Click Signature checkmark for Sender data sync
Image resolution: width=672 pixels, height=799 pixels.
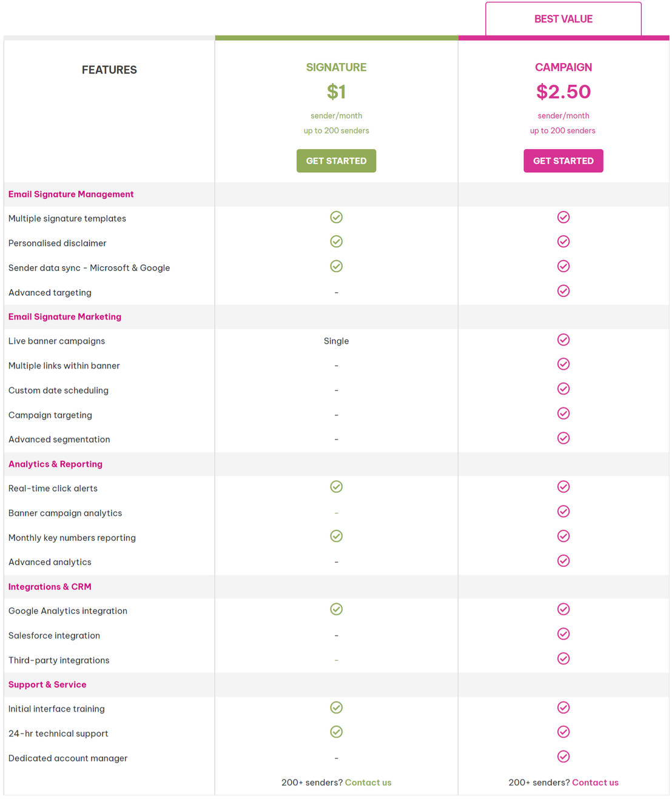[336, 266]
